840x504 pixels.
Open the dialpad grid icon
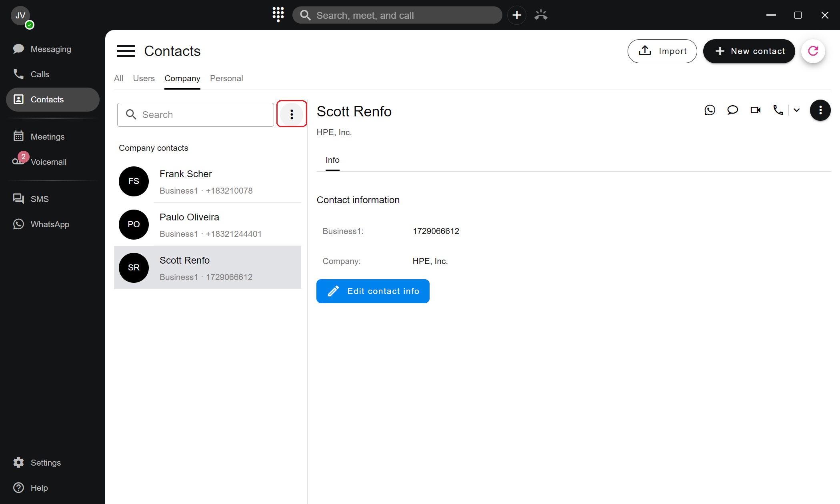[278, 15]
